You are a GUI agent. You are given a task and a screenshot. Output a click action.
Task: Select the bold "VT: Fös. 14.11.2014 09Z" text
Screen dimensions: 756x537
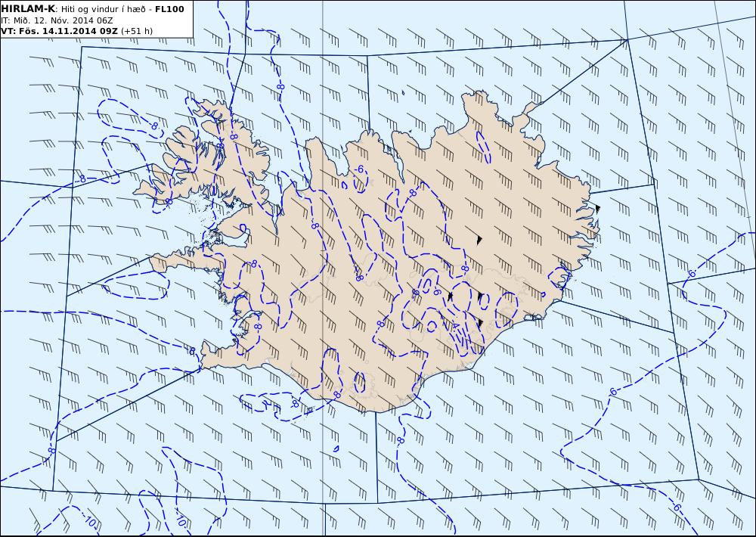coord(59,31)
